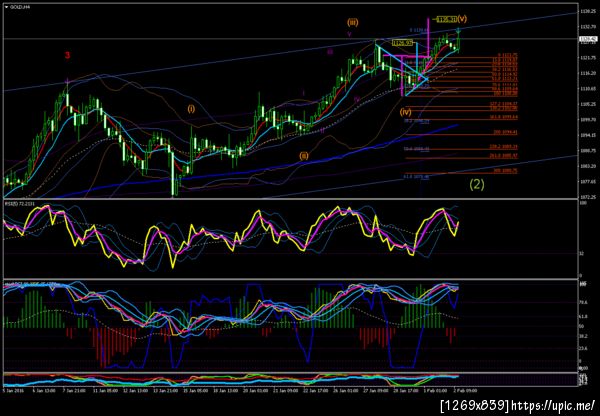
Task: Click the 1105.25 price axis value
Action: tap(587, 104)
